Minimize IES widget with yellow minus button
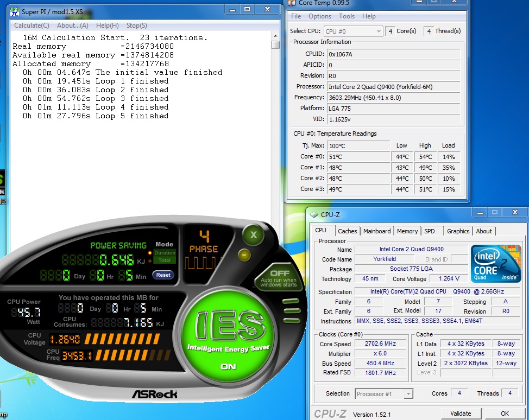This screenshot has height=420, width=529. click(x=244, y=255)
